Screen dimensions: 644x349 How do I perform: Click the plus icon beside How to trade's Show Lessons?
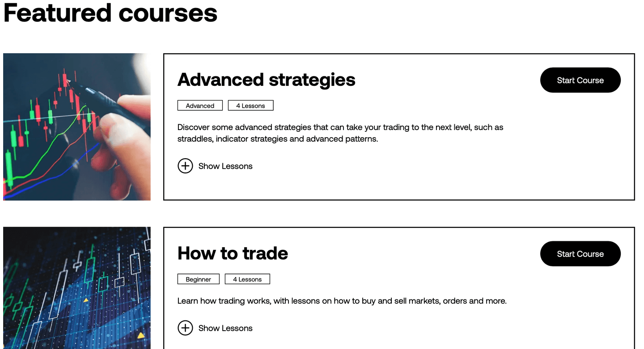(185, 328)
